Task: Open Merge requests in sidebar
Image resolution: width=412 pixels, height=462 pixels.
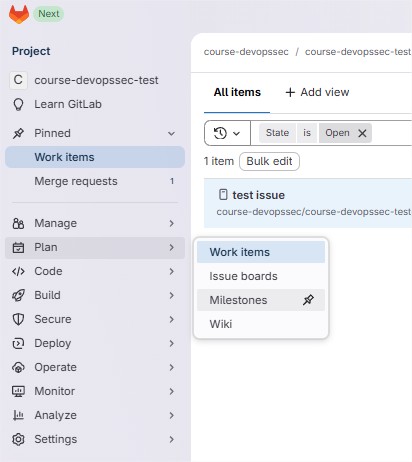Action: pyautogui.click(x=95, y=181)
